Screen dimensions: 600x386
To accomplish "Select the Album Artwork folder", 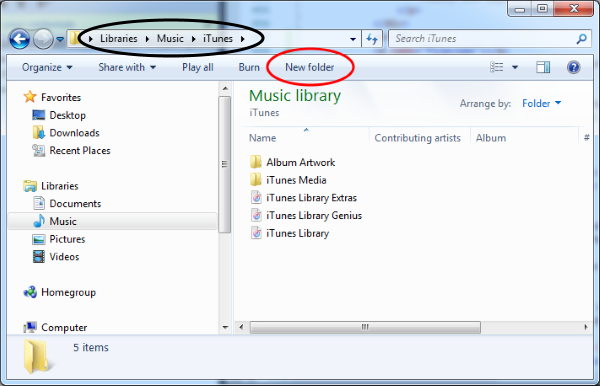I will [301, 163].
